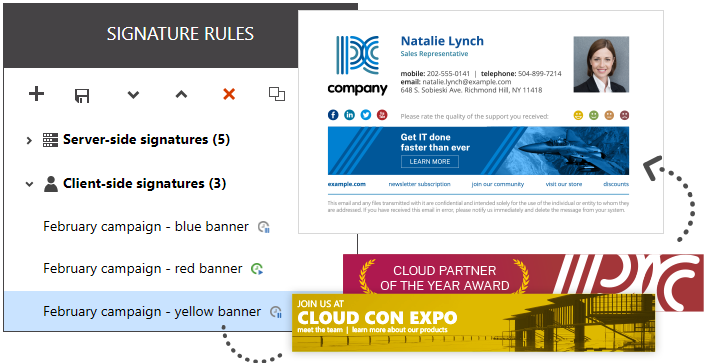Viewport: 710px width, 363px height.
Task: Delete rule with the red X icon
Action: (x=229, y=94)
